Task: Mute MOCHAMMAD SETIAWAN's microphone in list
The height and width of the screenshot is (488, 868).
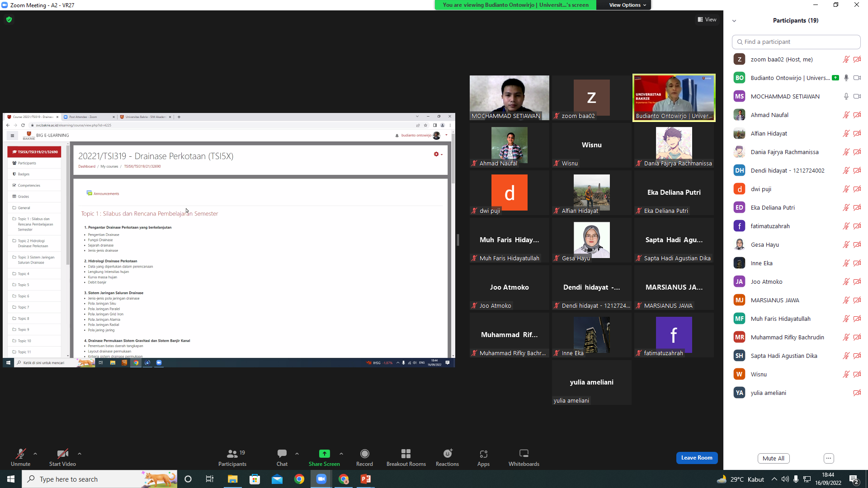Action: 846,96
